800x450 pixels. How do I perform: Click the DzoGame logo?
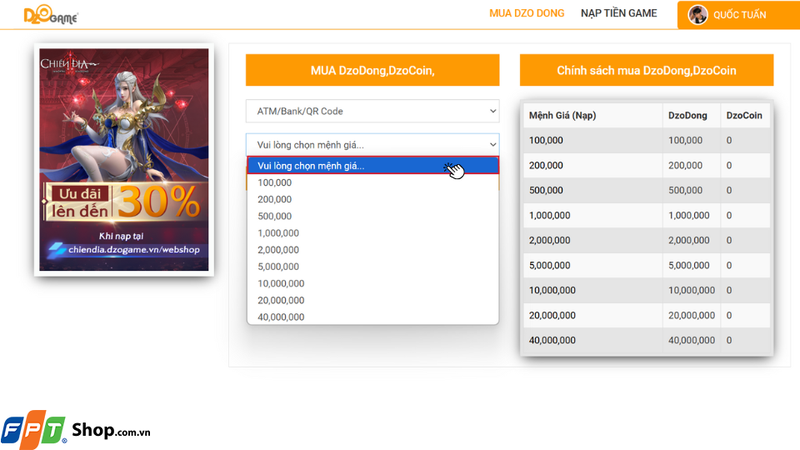tap(51, 14)
